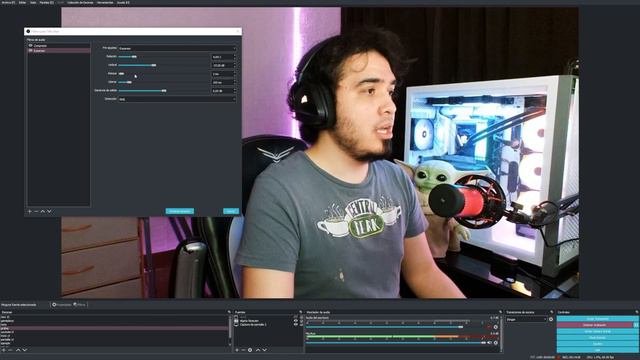Mute the microphone speaker icon
640x360 pixels.
[489, 342]
